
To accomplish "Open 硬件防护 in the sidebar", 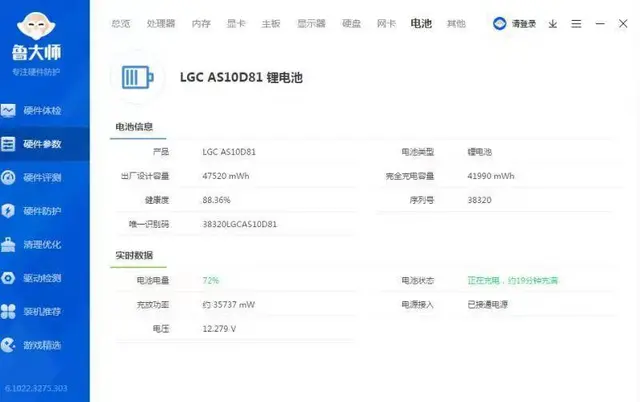I will coord(42,211).
